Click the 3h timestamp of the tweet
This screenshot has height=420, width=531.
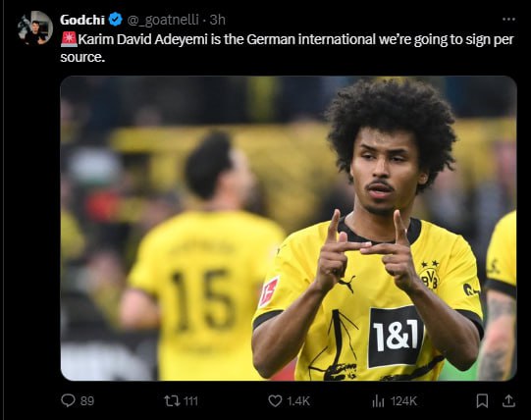(x=218, y=20)
